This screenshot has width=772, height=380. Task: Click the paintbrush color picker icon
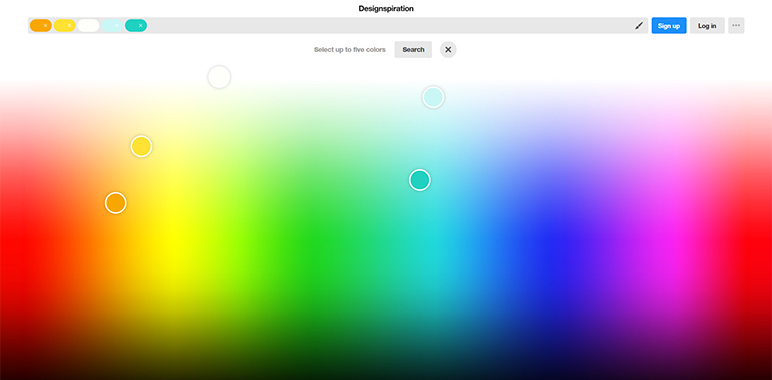click(x=639, y=26)
